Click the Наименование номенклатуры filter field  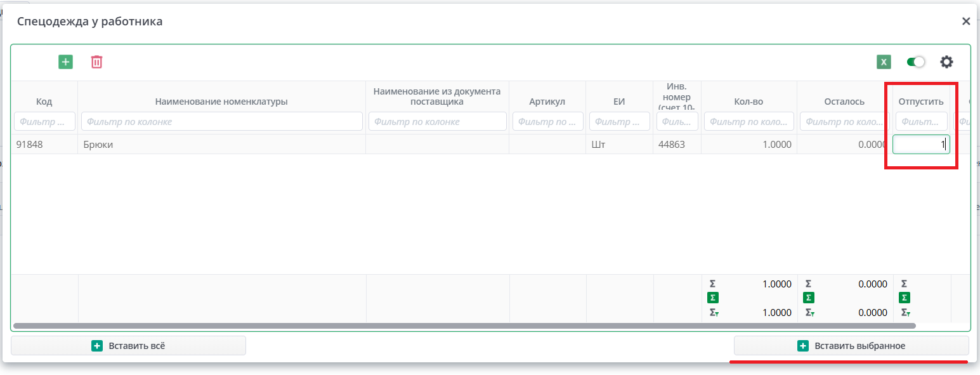click(221, 121)
